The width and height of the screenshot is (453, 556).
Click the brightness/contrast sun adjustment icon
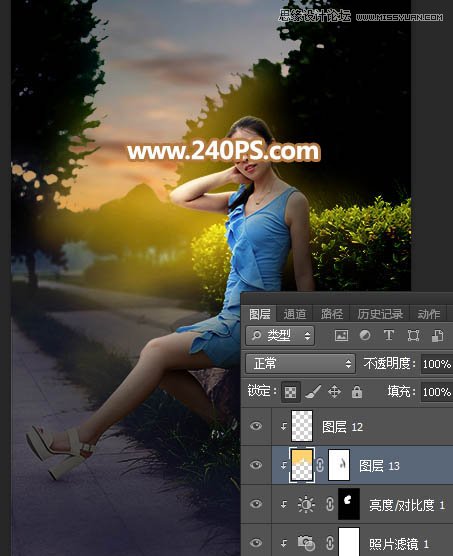tap(306, 504)
